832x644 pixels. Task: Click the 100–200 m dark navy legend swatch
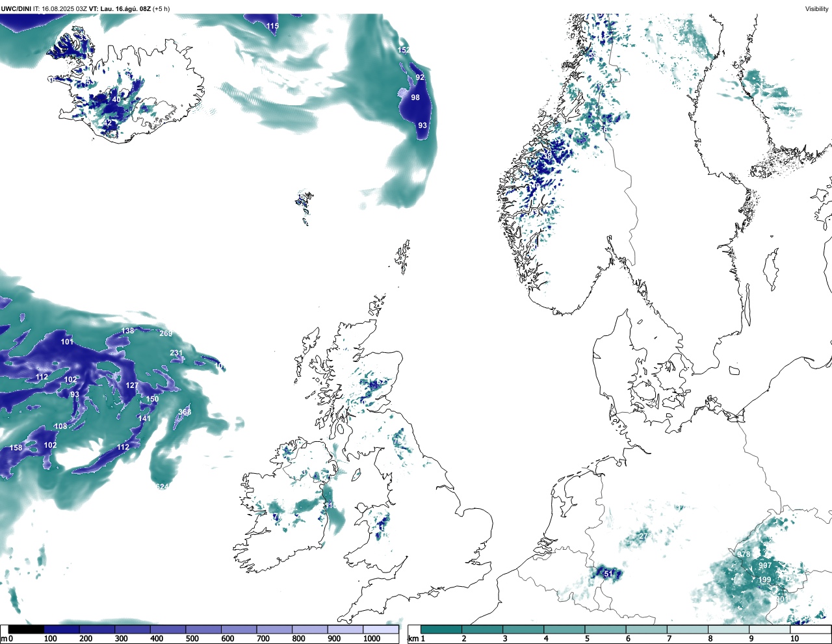pyautogui.click(x=62, y=629)
